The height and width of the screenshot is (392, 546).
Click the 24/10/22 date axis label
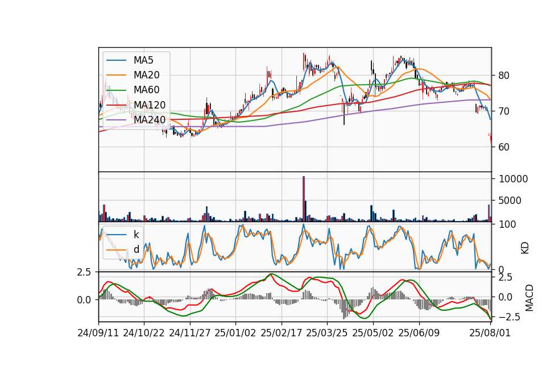pos(144,333)
